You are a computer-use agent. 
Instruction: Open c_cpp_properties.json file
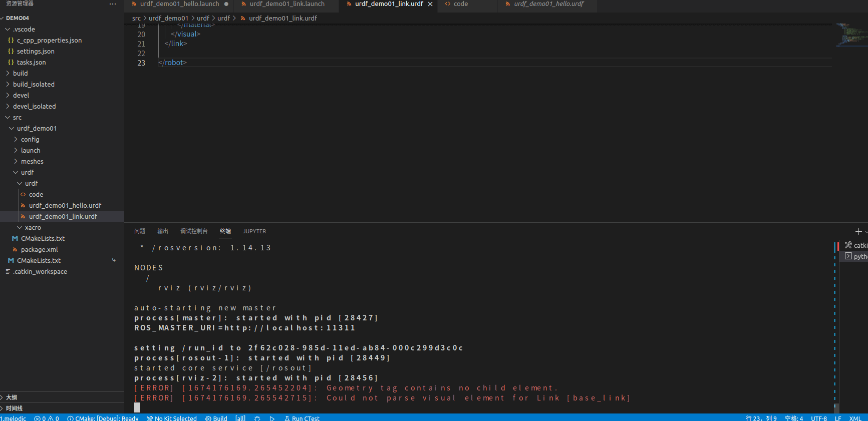[62, 40]
